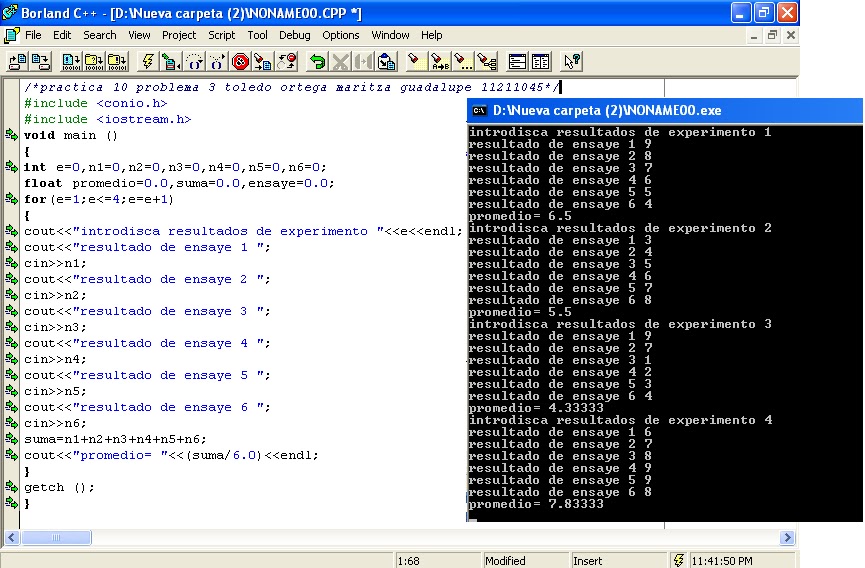865x568 pixels.
Task: Click the Tile windows icon
Action: (x=541, y=62)
